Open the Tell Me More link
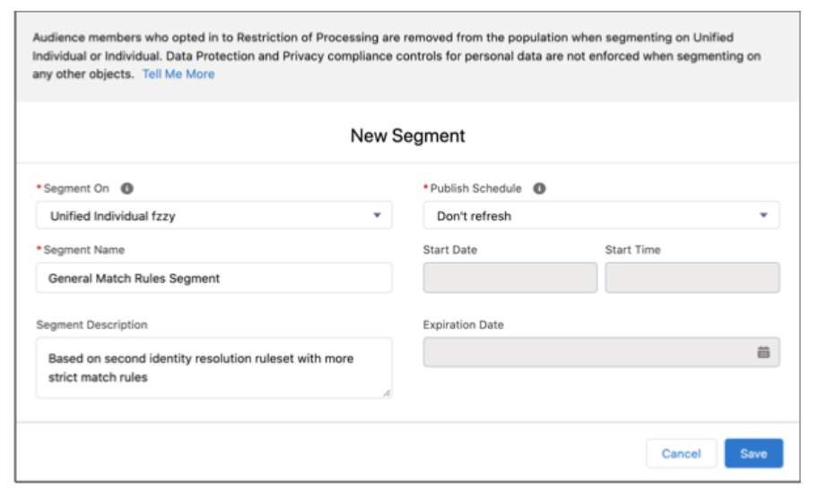 click(179, 74)
